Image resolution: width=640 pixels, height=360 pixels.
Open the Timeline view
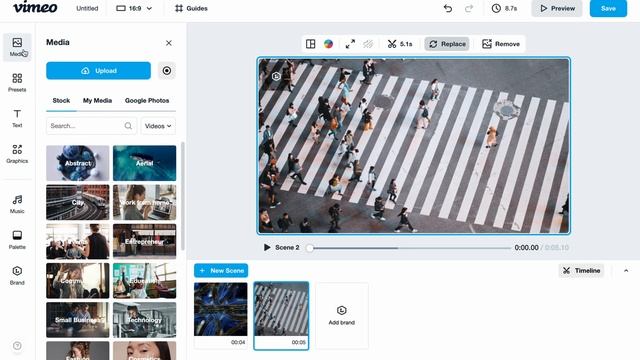coord(581,271)
